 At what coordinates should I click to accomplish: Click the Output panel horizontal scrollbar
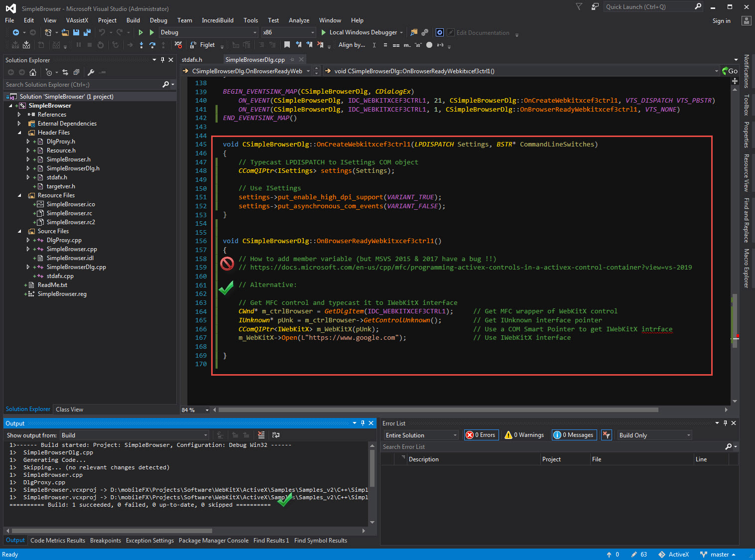point(112,531)
